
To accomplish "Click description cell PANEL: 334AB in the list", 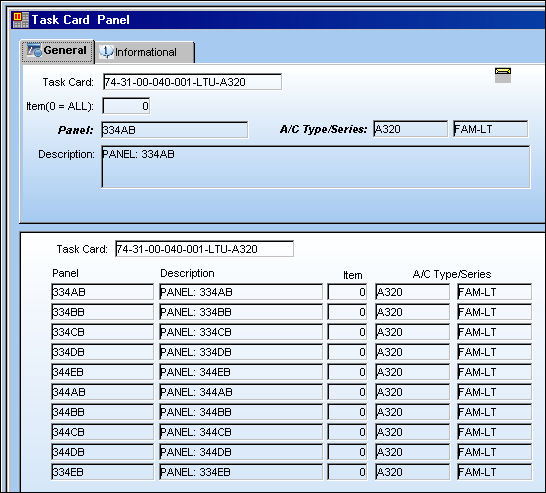I will (241, 292).
